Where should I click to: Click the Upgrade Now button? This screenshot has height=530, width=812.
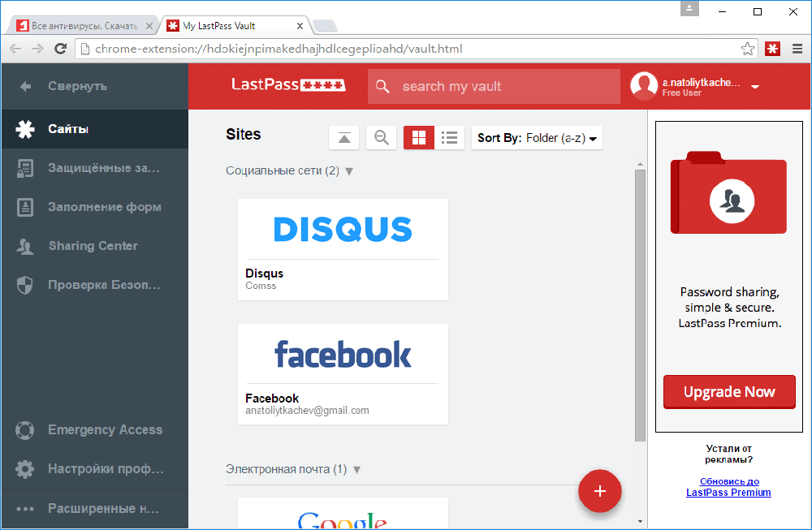[729, 392]
